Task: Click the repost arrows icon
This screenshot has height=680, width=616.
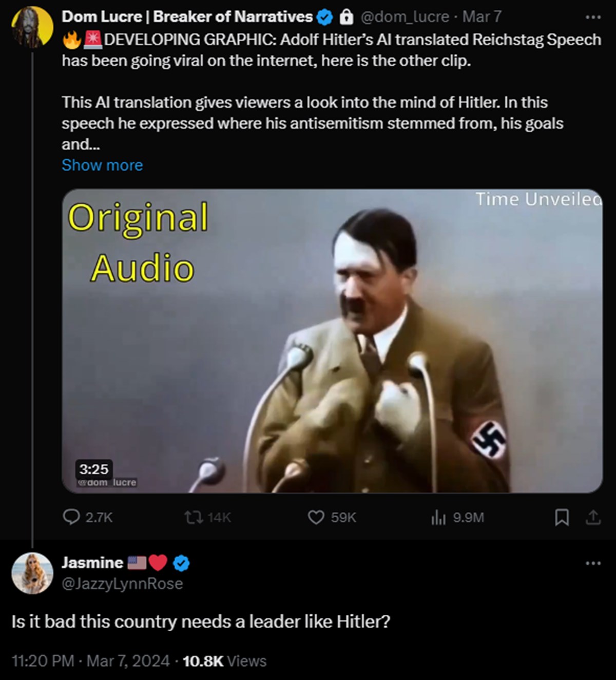Action: (x=192, y=517)
